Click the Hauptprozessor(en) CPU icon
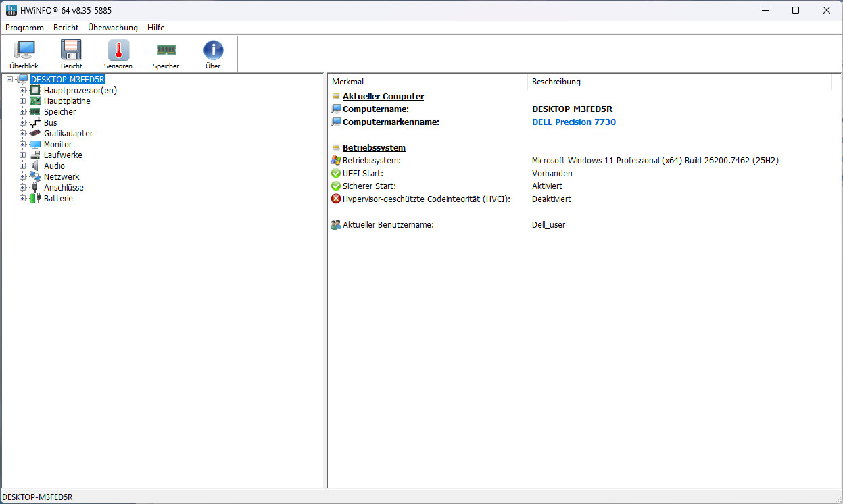This screenshot has height=504, width=843. [35, 91]
